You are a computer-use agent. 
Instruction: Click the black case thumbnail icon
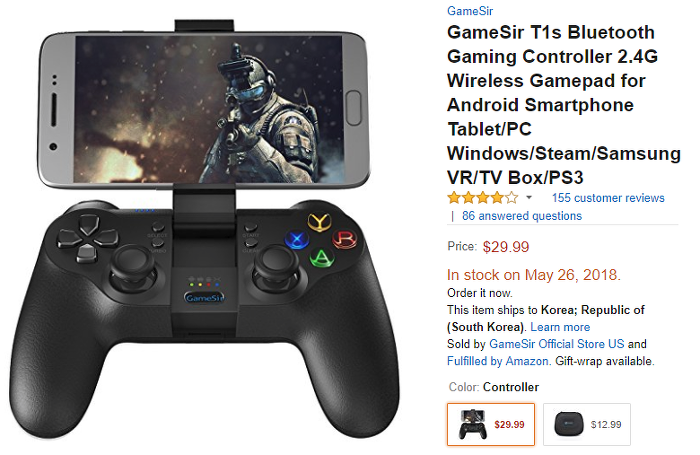pyautogui.click(x=569, y=425)
